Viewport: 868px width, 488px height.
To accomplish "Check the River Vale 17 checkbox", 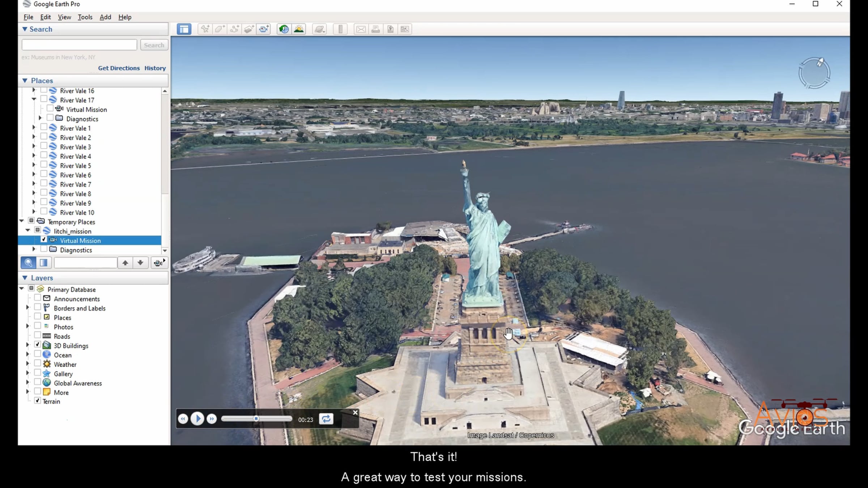I will pos(44,99).
